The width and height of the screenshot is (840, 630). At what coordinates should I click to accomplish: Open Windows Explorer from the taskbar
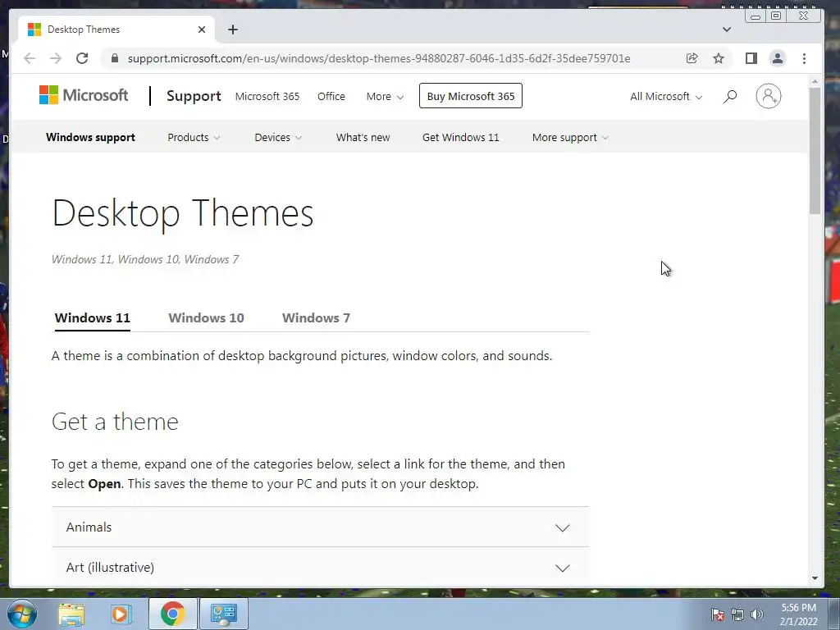71,614
